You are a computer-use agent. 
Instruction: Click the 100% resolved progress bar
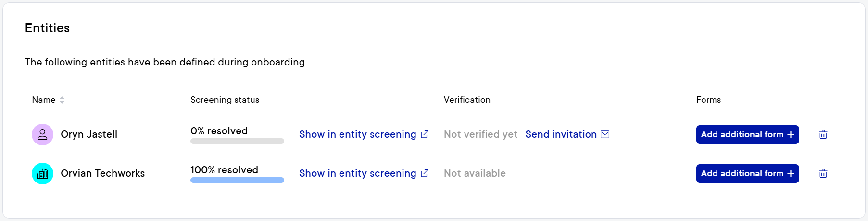pyautogui.click(x=237, y=180)
